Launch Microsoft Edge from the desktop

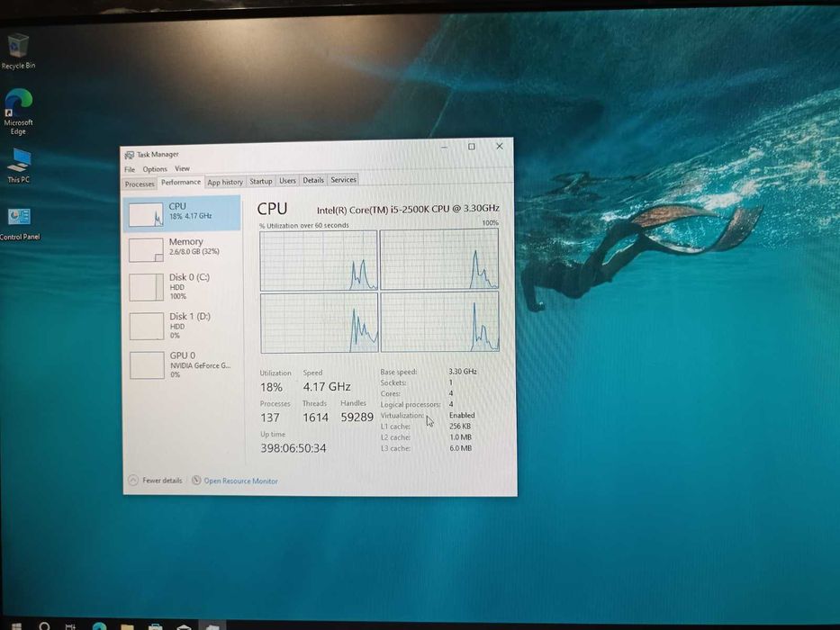[18, 112]
